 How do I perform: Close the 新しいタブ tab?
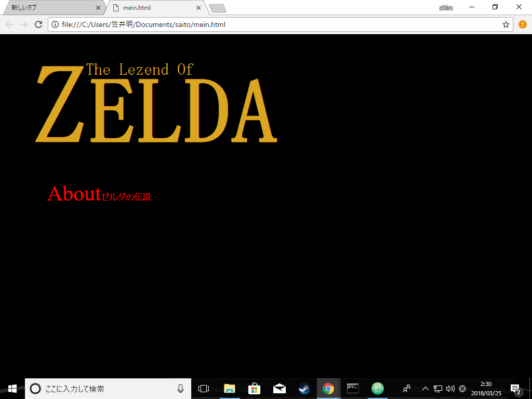(98, 8)
